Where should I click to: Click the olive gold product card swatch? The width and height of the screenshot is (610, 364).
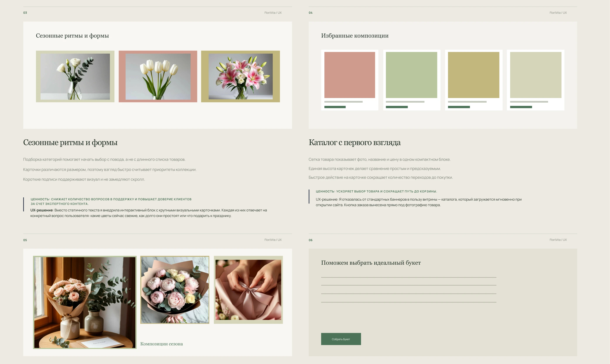click(474, 75)
